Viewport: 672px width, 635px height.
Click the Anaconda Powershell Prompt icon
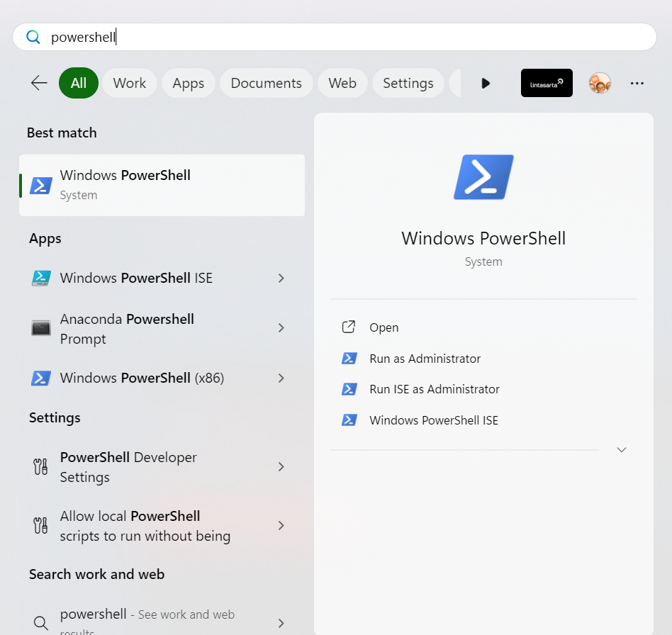[x=41, y=328]
